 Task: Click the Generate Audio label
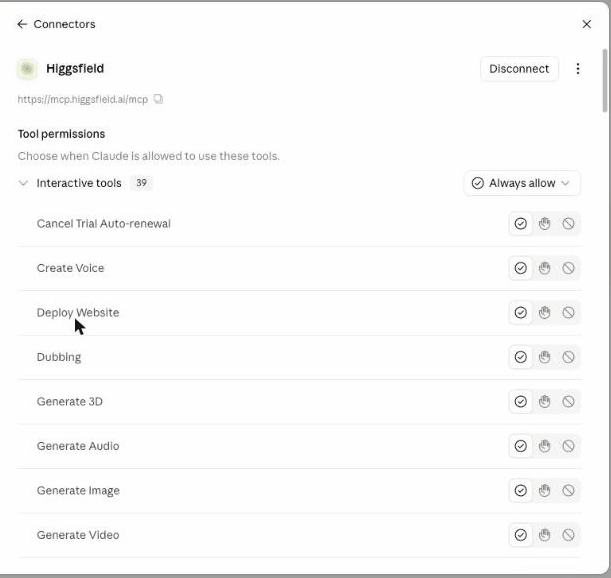[78, 446]
